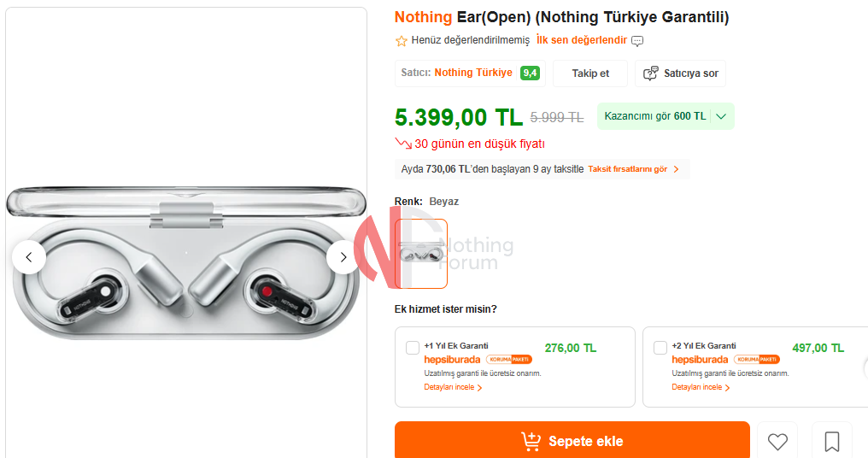Save product with the bookmark icon
The height and width of the screenshot is (458, 868).
tap(831, 442)
